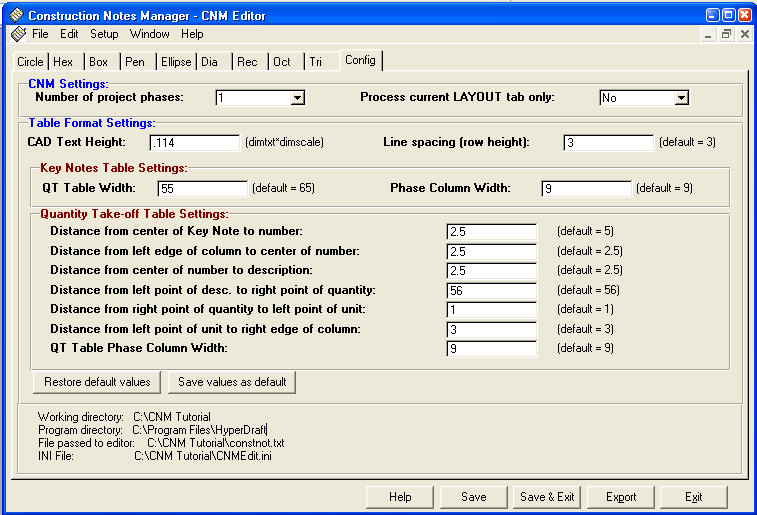
Task: Focus the QT Table Width field
Action: click(x=202, y=188)
